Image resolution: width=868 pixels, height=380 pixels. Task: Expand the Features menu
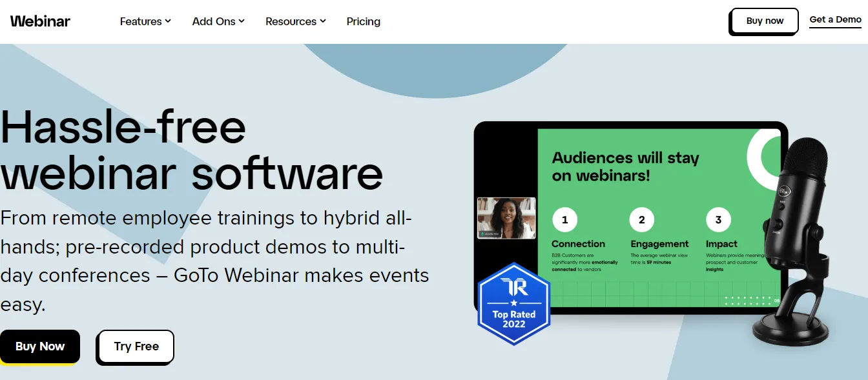[145, 21]
